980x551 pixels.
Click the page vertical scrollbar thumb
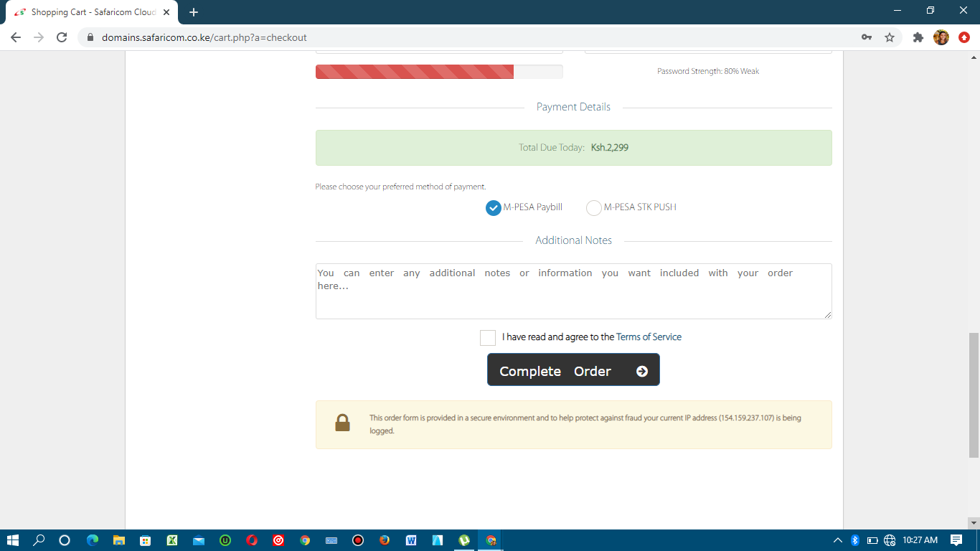click(x=974, y=395)
